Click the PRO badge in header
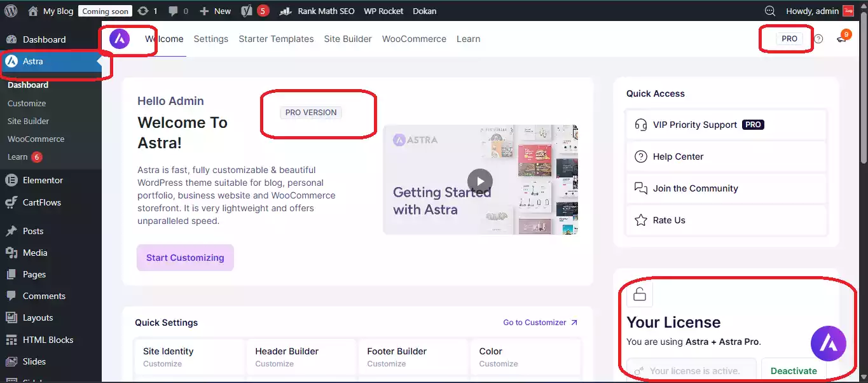Screen dimensions: 868x383 tap(789, 39)
